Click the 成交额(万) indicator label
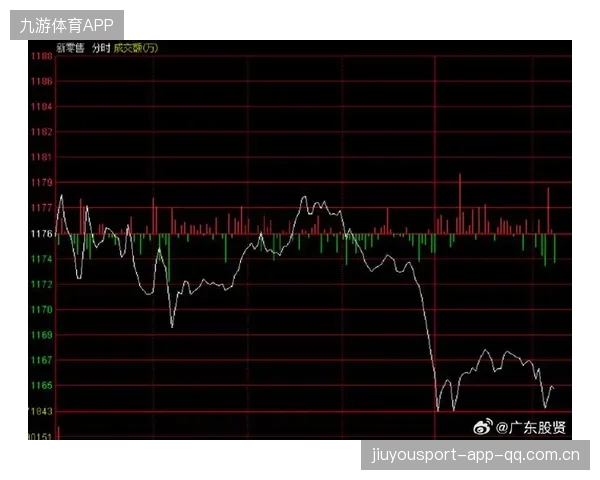Viewport: 600px width, 480px height. coord(135,48)
